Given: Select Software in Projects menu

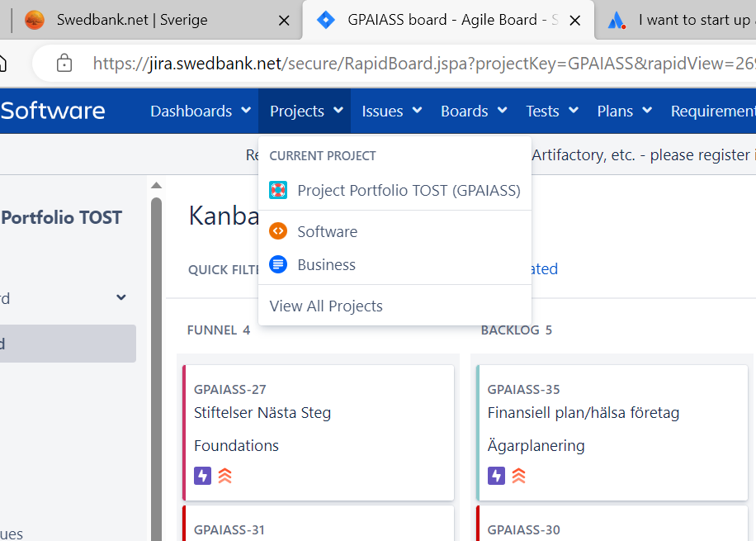Looking at the screenshot, I should (x=395, y=231).
